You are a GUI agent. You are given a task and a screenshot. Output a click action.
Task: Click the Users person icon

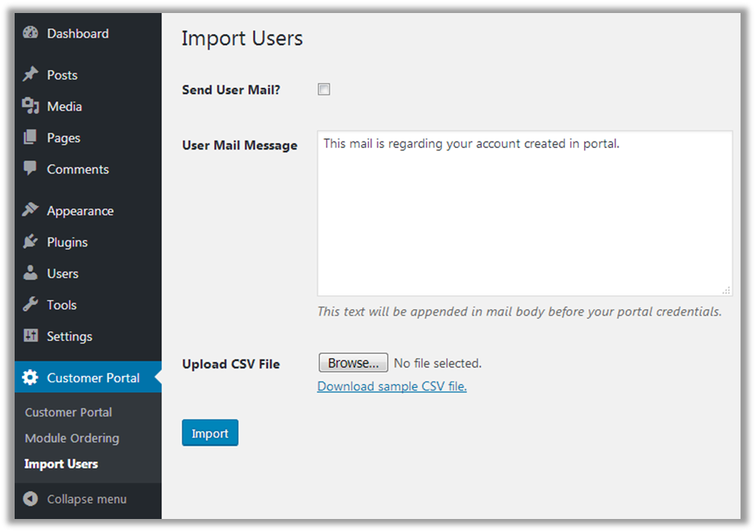pyautogui.click(x=31, y=273)
